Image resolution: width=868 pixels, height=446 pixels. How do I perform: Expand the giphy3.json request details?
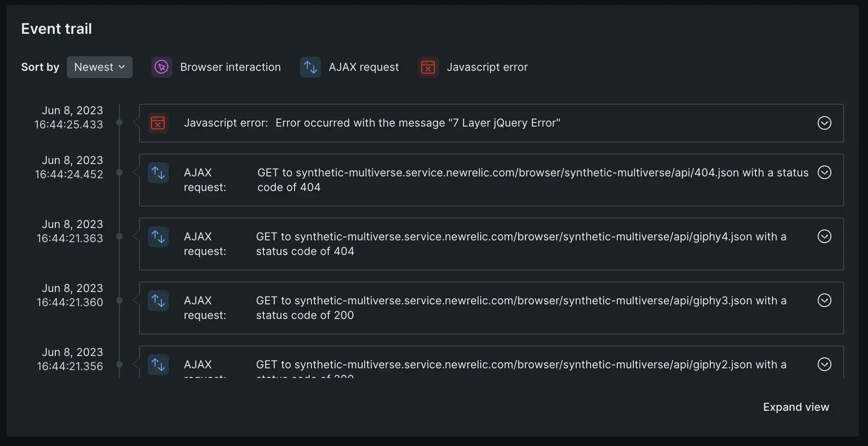(x=824, y=300)
